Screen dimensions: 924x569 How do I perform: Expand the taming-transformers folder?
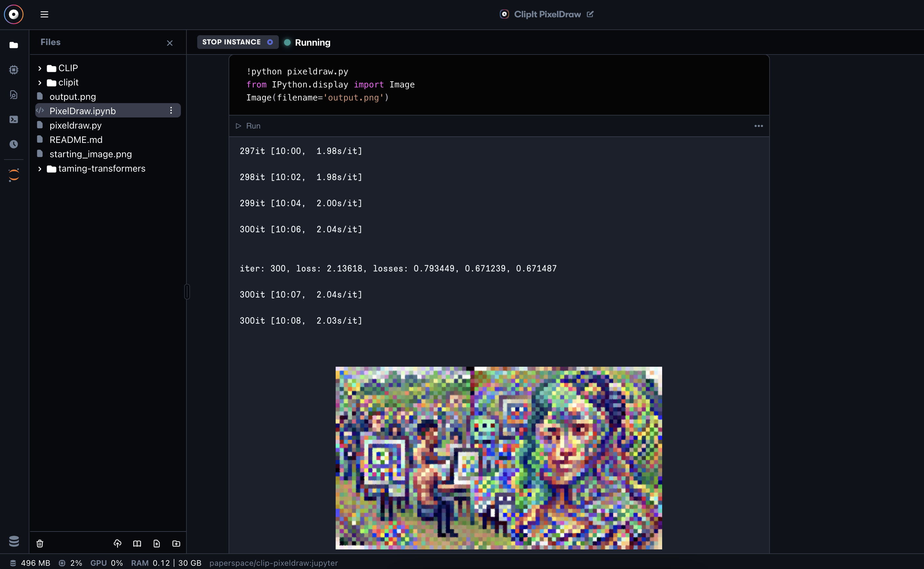(40, 169)
